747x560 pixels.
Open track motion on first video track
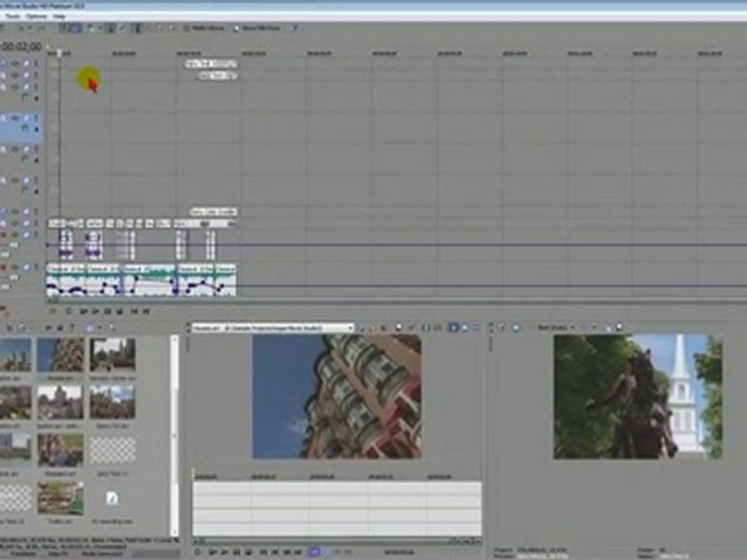point(3,63)
